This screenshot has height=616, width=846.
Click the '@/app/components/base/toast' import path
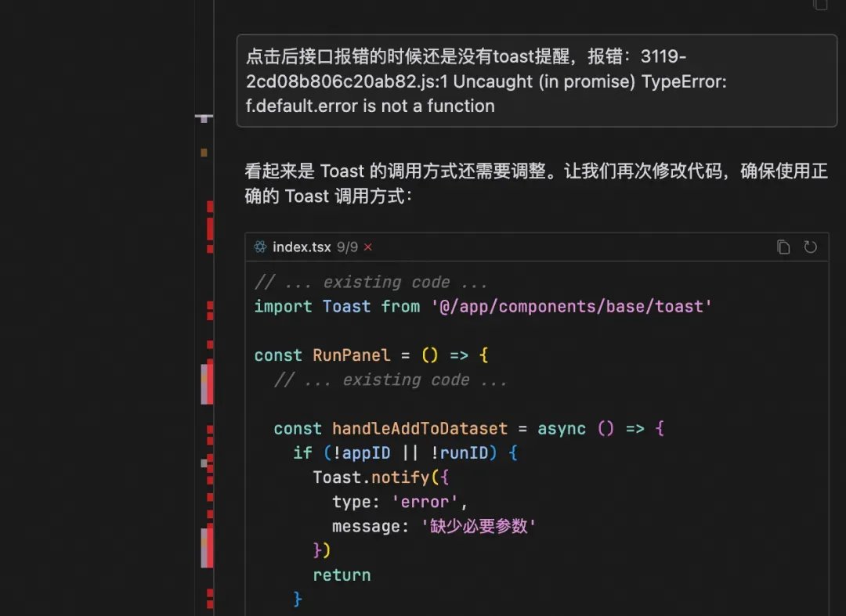point(571,307)
